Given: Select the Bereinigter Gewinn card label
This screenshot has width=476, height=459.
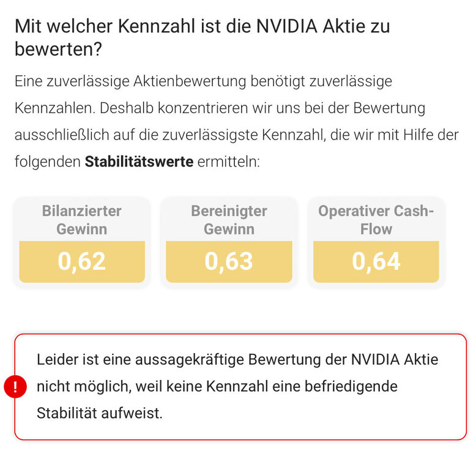Looking at the screenshot, I should [229, 220].
